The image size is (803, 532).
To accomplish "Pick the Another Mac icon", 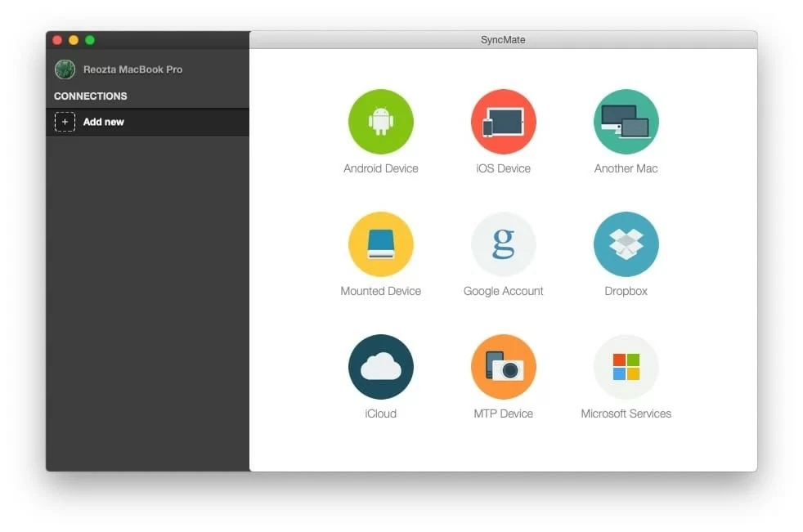I will [x=626, y=121].
